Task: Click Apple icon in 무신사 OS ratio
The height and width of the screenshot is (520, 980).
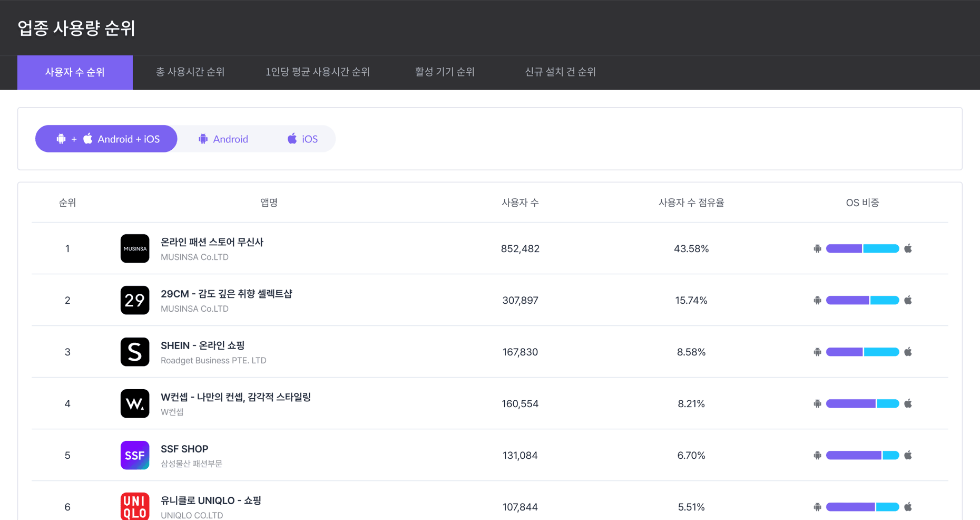Action: tap(908, 248)
